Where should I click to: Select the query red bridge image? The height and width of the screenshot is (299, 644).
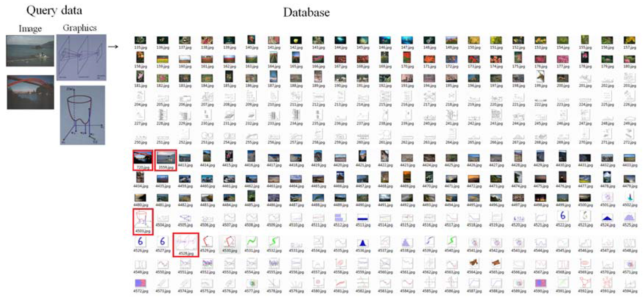coord(30,92)
